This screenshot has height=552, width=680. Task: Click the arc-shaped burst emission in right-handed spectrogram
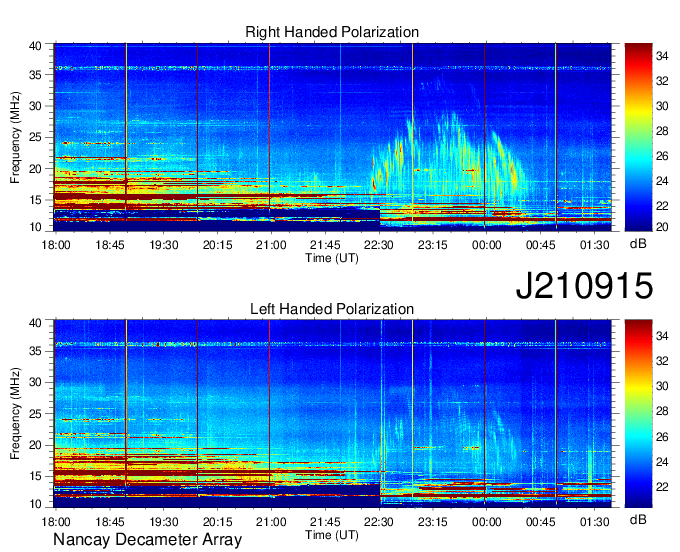(449, 158)
